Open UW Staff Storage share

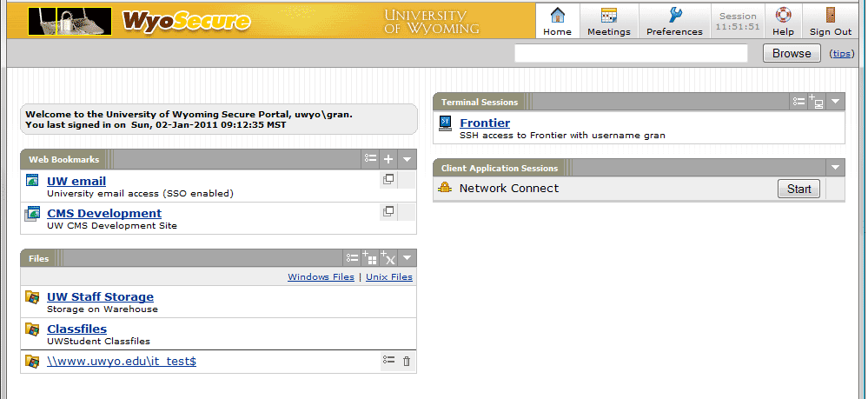point(100,297)
